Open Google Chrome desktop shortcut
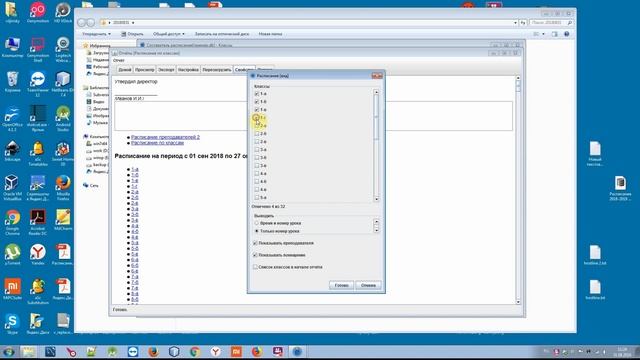 [x=12, y=222]
